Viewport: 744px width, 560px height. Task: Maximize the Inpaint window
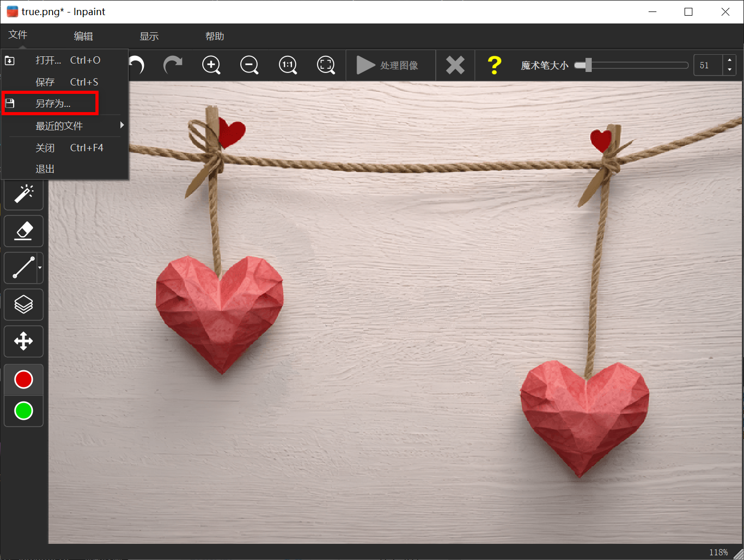tap(689, 11)
